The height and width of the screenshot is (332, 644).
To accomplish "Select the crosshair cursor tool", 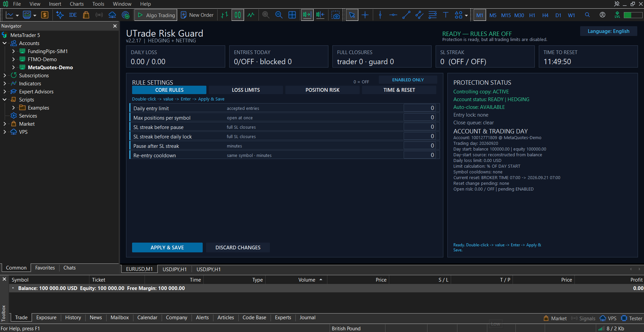I will tap(365, 15).
